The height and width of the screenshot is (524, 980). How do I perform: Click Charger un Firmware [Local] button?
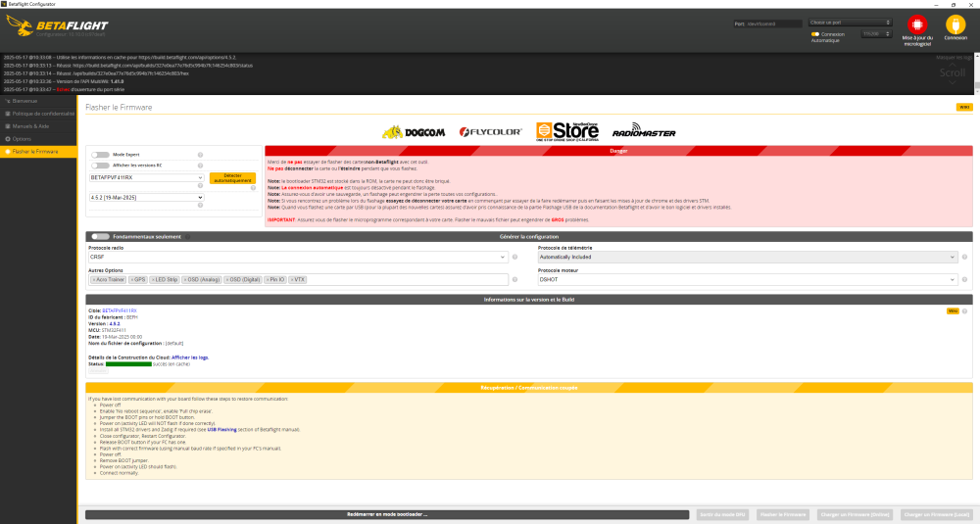(936, 514)
